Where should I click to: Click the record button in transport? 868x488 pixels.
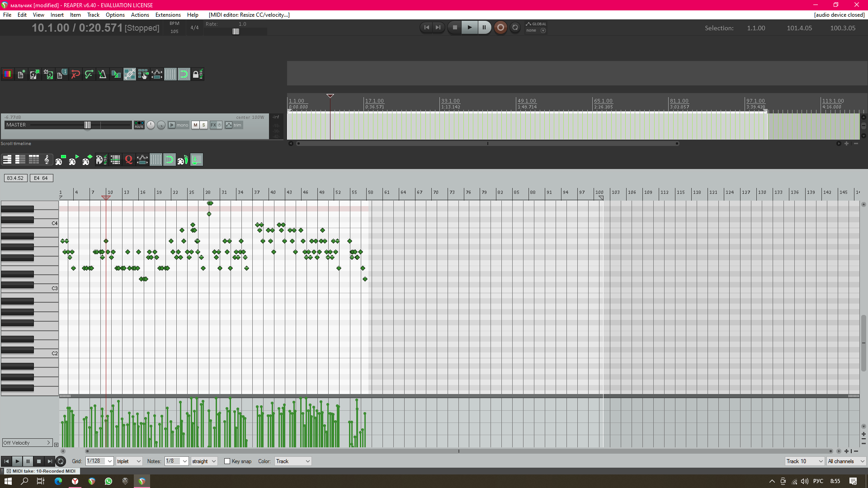tap(500, 28)
